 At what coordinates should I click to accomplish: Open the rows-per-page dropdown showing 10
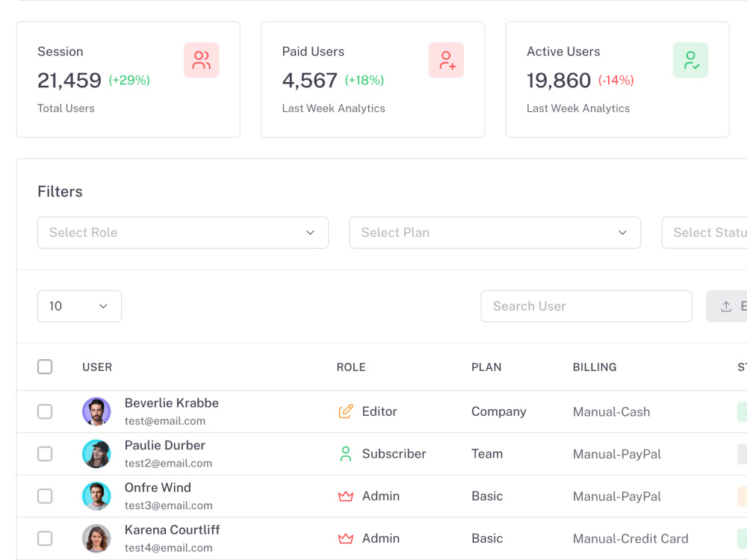coord(79,306)
